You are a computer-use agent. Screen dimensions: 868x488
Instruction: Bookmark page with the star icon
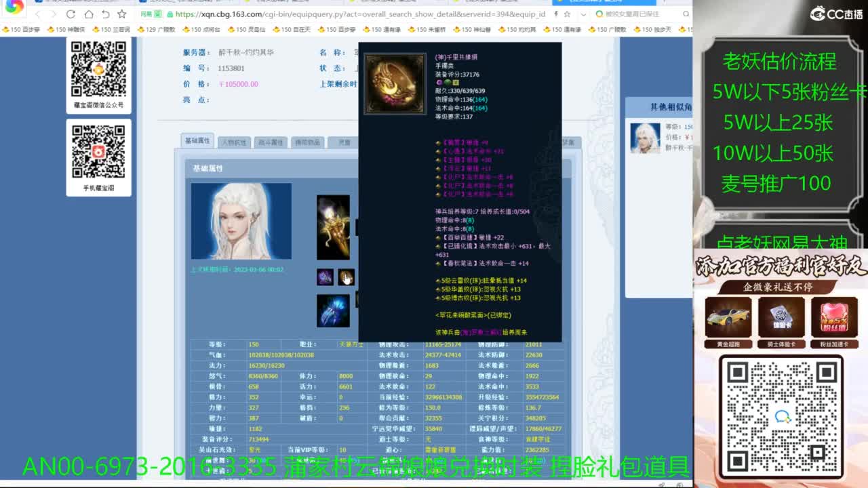122,14
